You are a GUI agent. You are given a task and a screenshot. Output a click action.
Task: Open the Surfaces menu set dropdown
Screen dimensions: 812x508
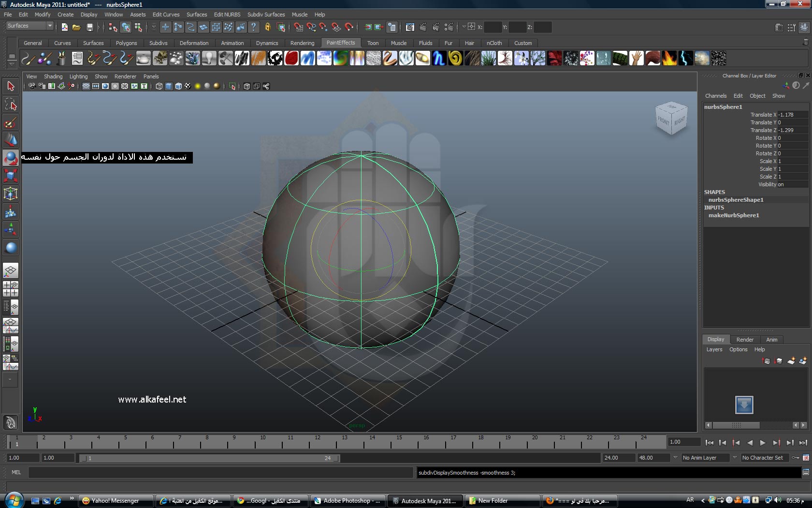(x=29, y=26)
